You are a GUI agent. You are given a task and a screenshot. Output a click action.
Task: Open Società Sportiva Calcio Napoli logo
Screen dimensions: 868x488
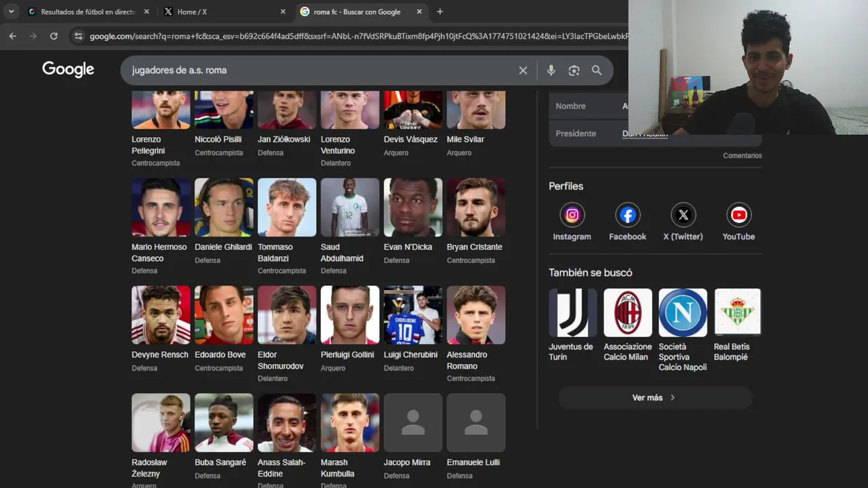coord(683,312)
